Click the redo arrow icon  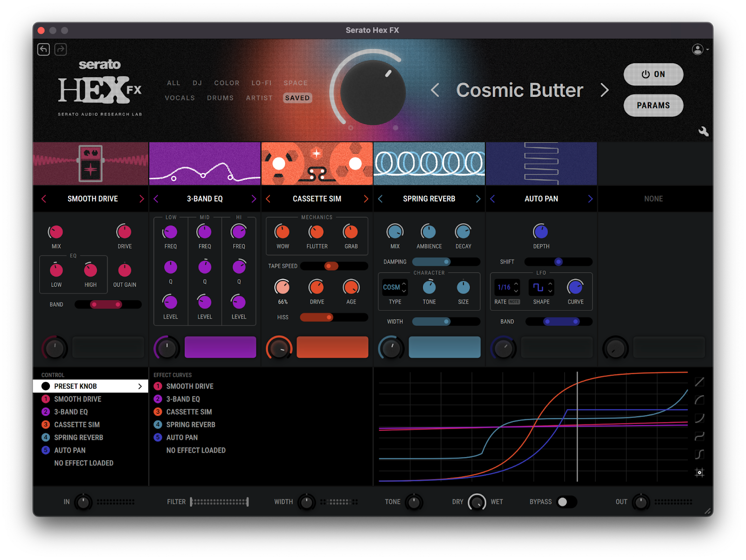pos(61,49)
